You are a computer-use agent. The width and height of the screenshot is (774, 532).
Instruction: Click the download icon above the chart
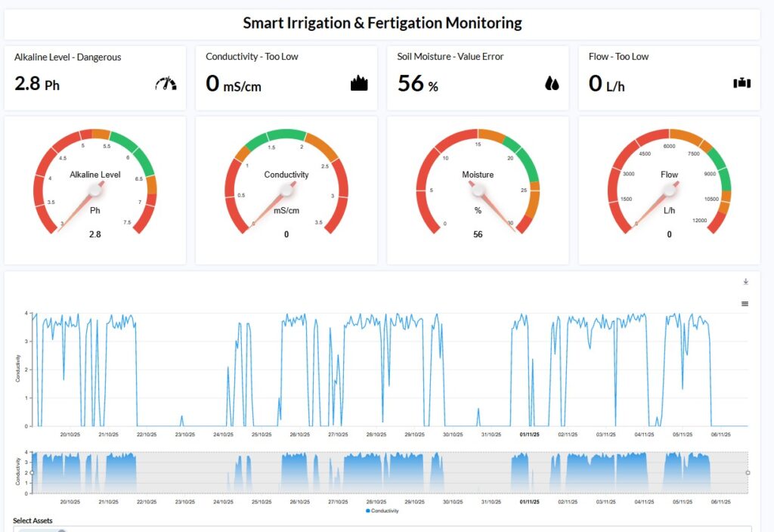point(745,282)
